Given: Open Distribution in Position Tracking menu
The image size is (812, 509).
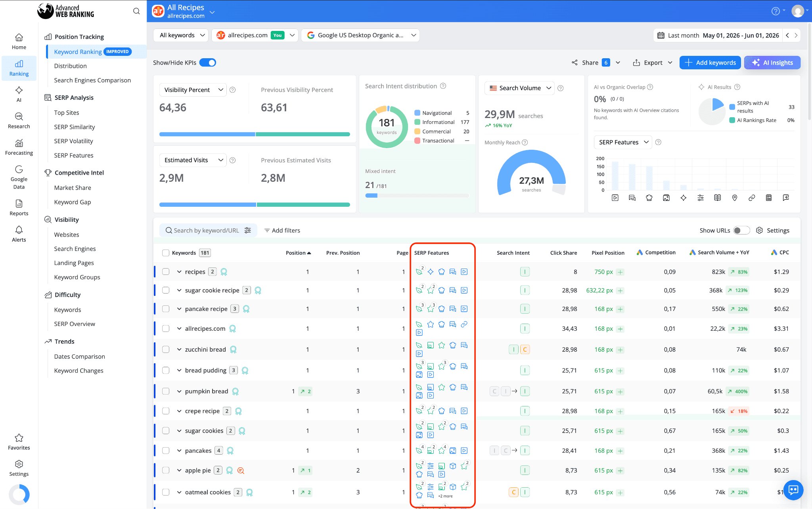Looking at the screenshot, I should [70, 66].
